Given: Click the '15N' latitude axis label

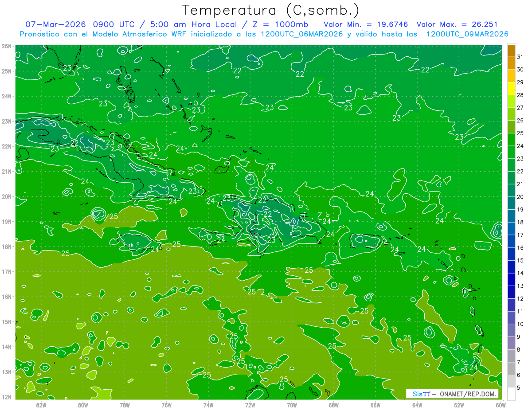Looking at the screenshot, I should (x=7, y=321).
